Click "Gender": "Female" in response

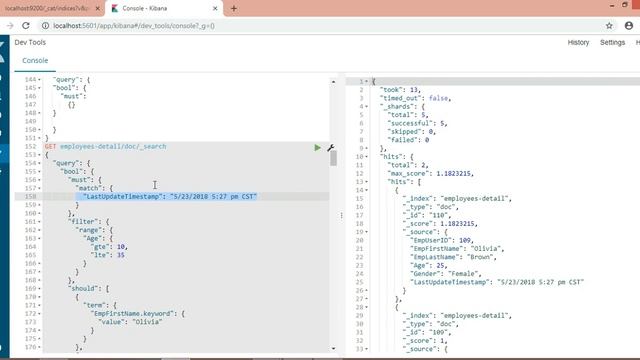[446, 274]
